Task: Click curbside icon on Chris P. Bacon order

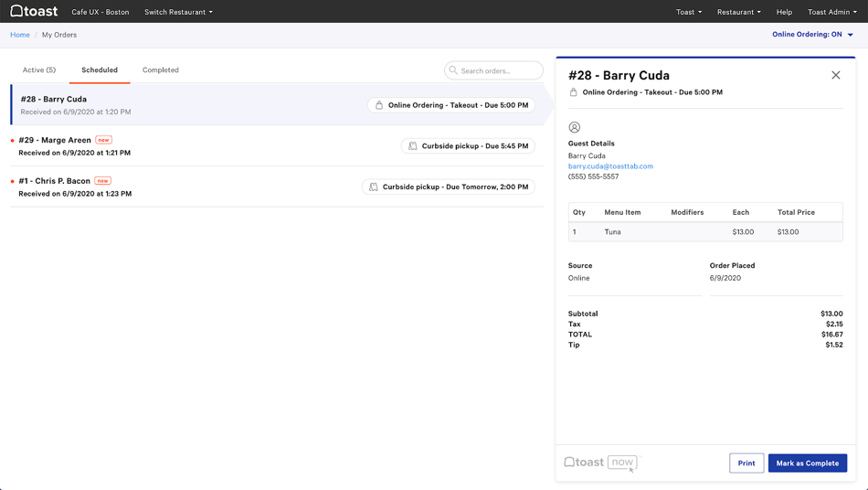Action: pos(374,186)
